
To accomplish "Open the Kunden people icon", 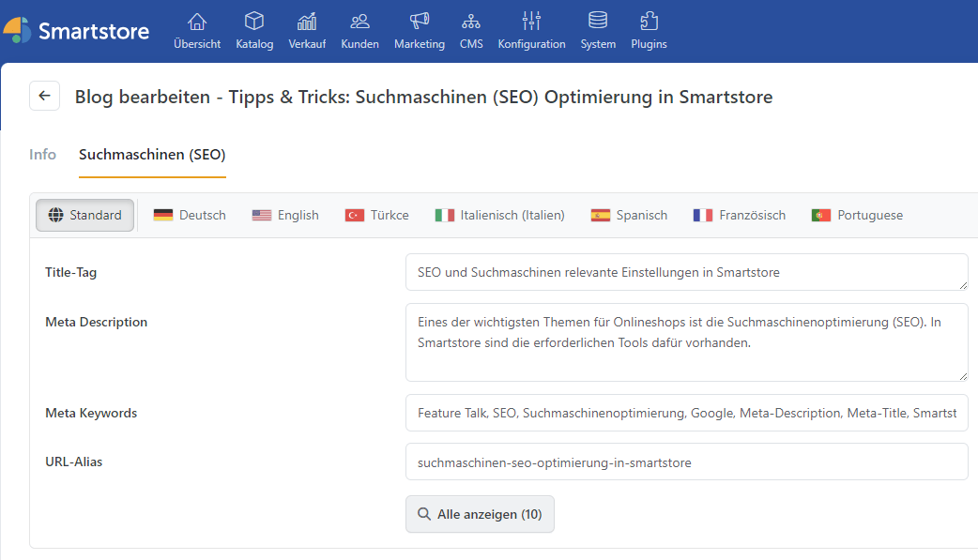I will [x=359, y=23].
